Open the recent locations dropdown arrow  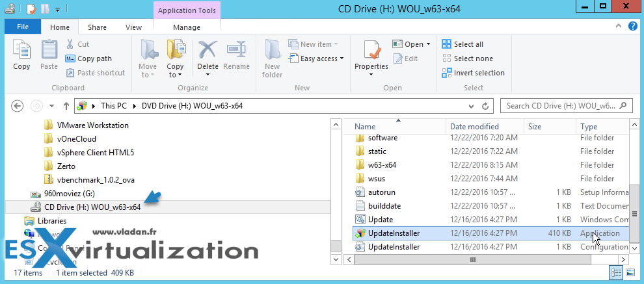click(52, 106)
